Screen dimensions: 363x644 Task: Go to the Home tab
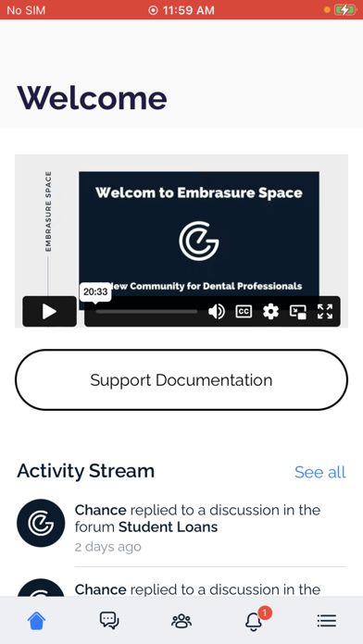pos(36,621)
